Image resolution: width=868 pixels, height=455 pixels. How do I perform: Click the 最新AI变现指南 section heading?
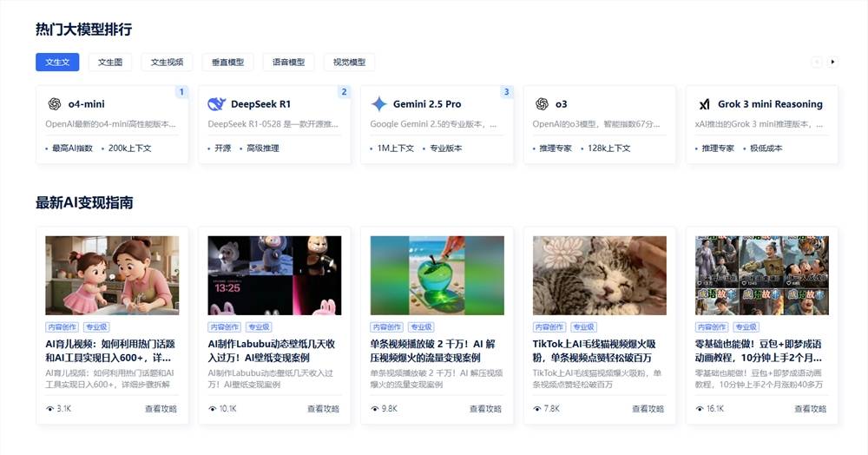click(84, 202)
